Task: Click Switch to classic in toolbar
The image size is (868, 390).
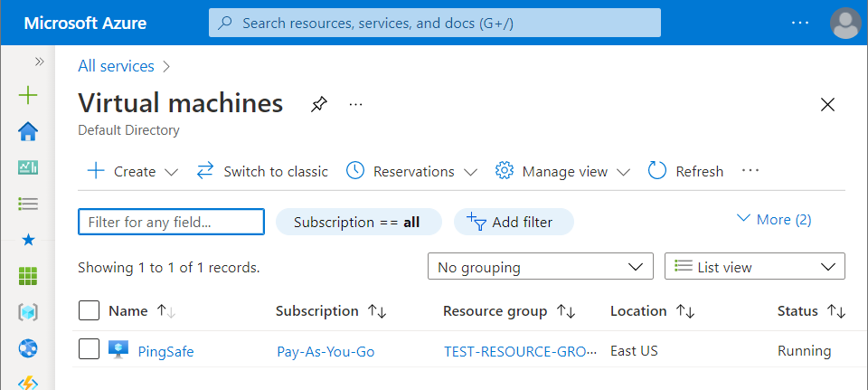Action: [x=262, y=171]
